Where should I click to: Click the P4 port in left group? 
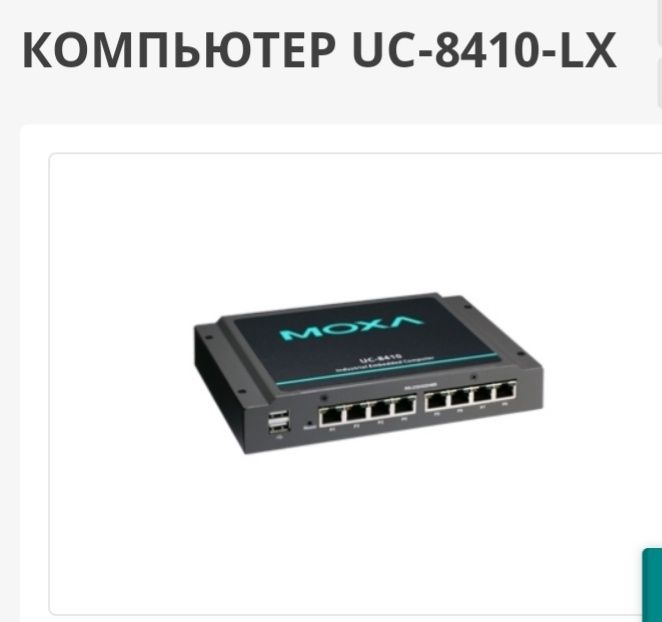pos(404,407)
